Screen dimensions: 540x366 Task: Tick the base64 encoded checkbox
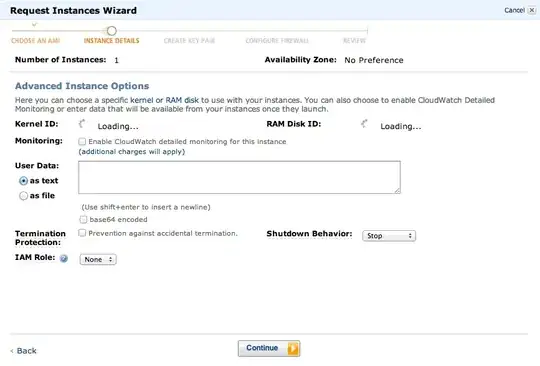(x=83, y=219)
